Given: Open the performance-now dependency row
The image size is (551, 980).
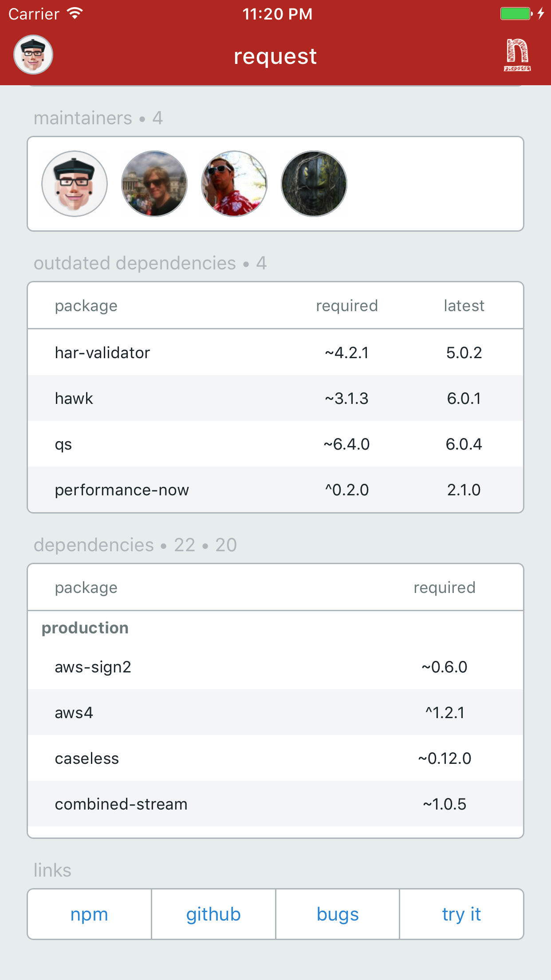Looking at the screenshot, I should click(275, 490).
